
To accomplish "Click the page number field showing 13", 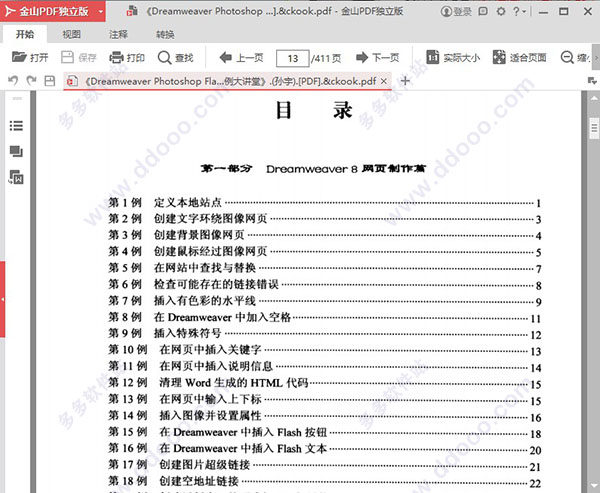I will (x=292, y=58).
